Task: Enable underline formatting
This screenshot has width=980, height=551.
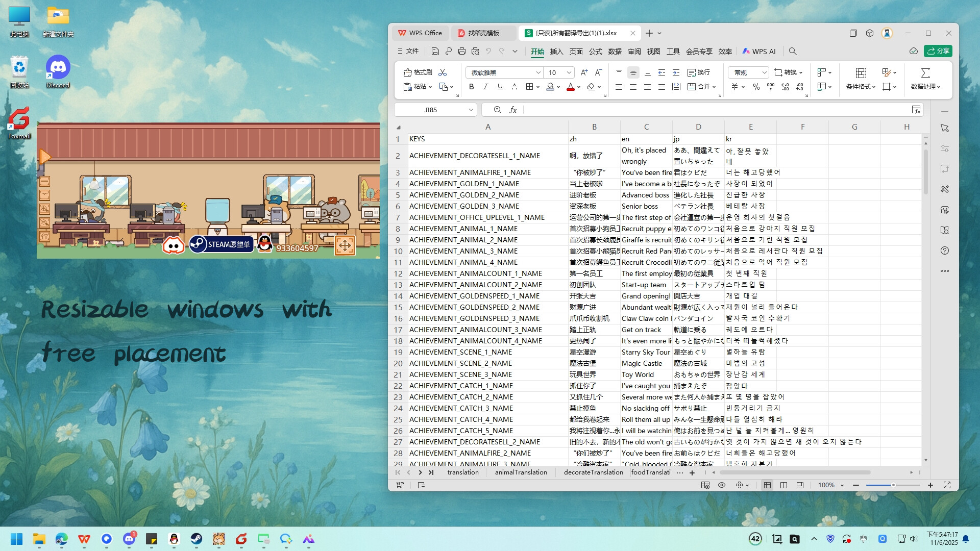Action: pyautogui.click(x=500, y=87)
